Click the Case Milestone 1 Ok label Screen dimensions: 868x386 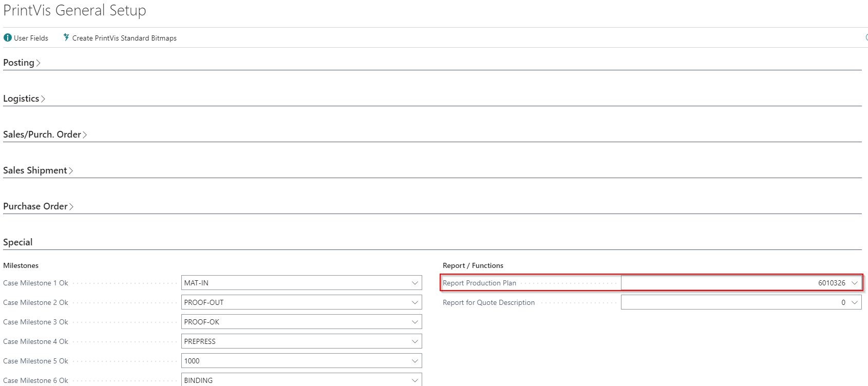35,283
